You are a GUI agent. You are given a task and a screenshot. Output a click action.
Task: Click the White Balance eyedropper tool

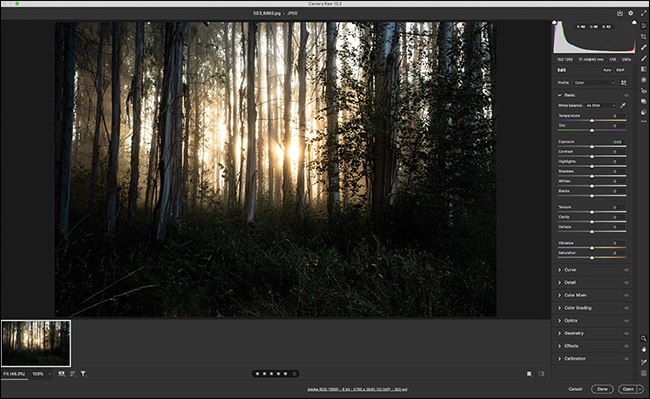point(622,106)
